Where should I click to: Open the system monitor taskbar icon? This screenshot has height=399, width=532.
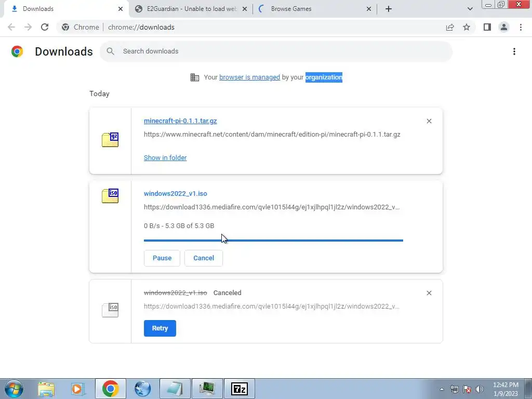tap(207, 389)
